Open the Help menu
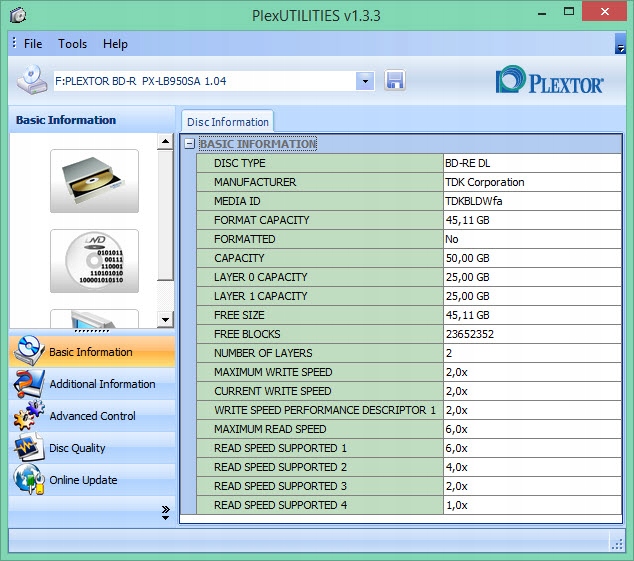Image resolution: width=634 pixels, height=561 pixels. click(115, 44)
